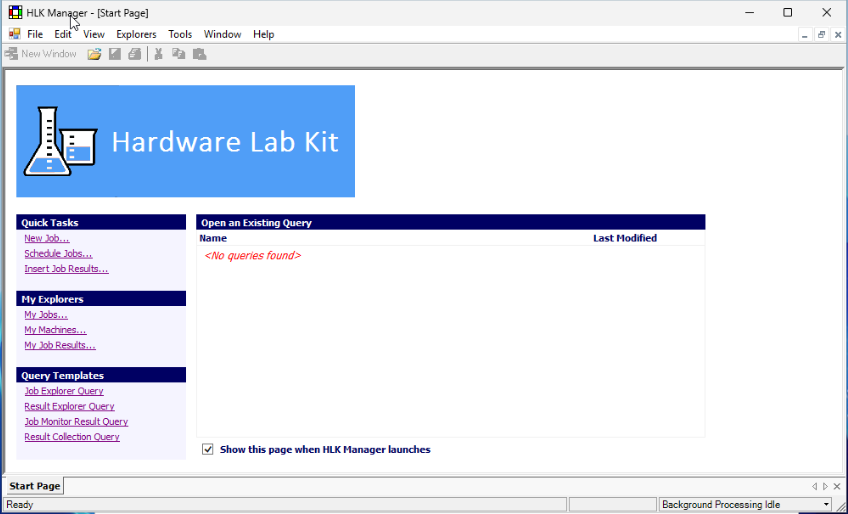This screenshot has width=848, height=514.
Task: Open the My Jobs explorer link
Action: coord(46,314)
